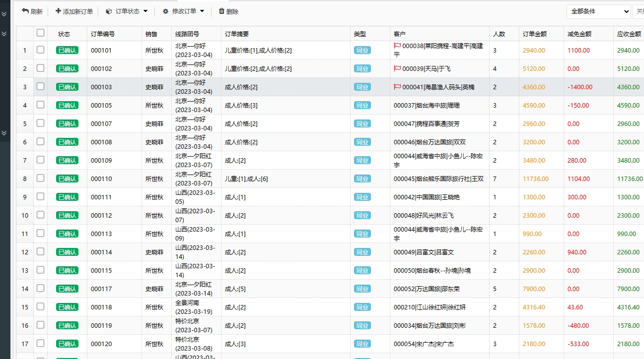
Task: Click 添加新订单 to add an order
Action: 73,11
